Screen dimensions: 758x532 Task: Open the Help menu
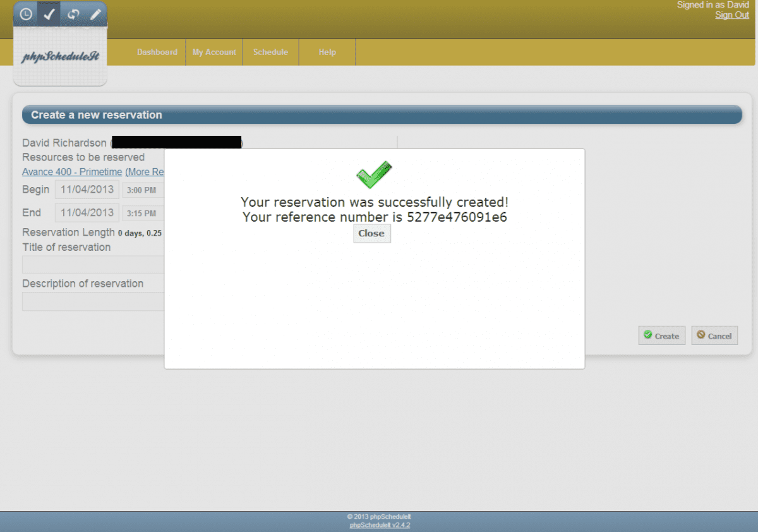[327, 52]
